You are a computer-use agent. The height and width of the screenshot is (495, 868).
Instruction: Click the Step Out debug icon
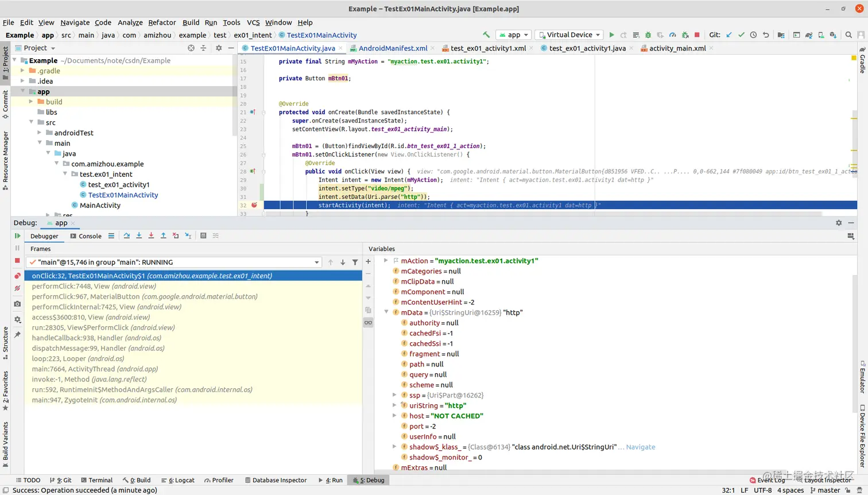point(164,236)
